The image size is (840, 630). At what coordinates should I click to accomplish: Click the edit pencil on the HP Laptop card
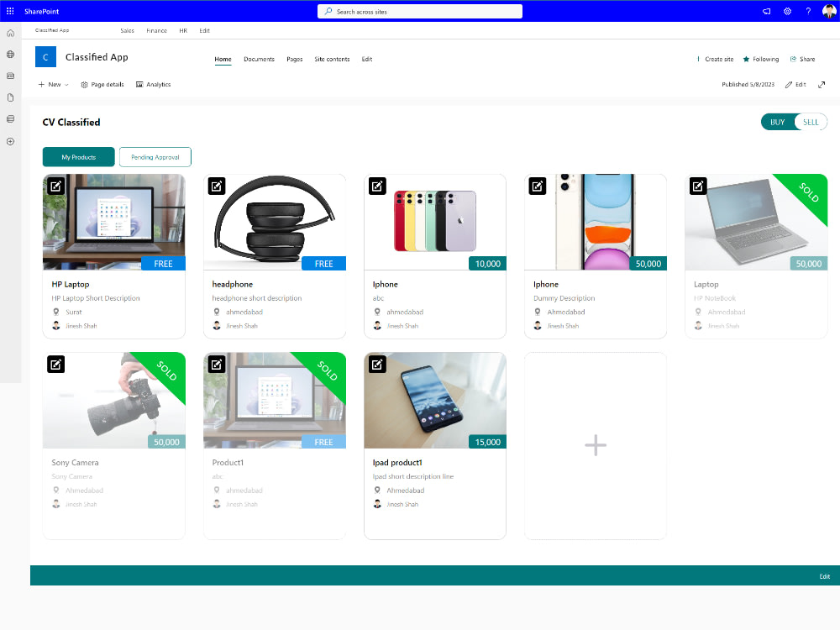(55, 186)
